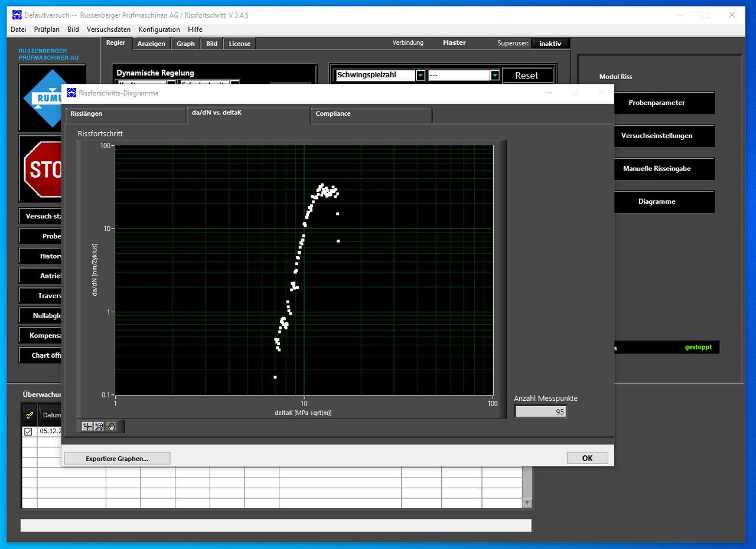Click the red STOP sign button
Screen dimensions: 756x549
[43, 169]
